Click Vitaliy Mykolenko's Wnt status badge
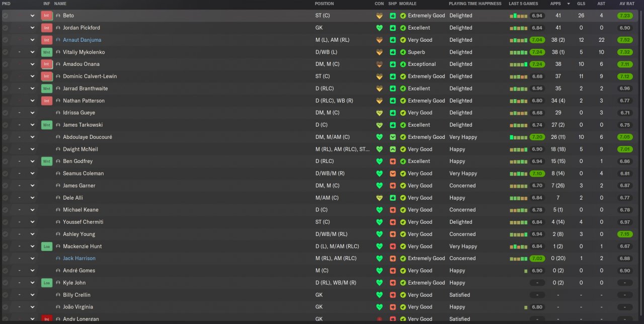The image size is (644, 324). pos(47,52)
